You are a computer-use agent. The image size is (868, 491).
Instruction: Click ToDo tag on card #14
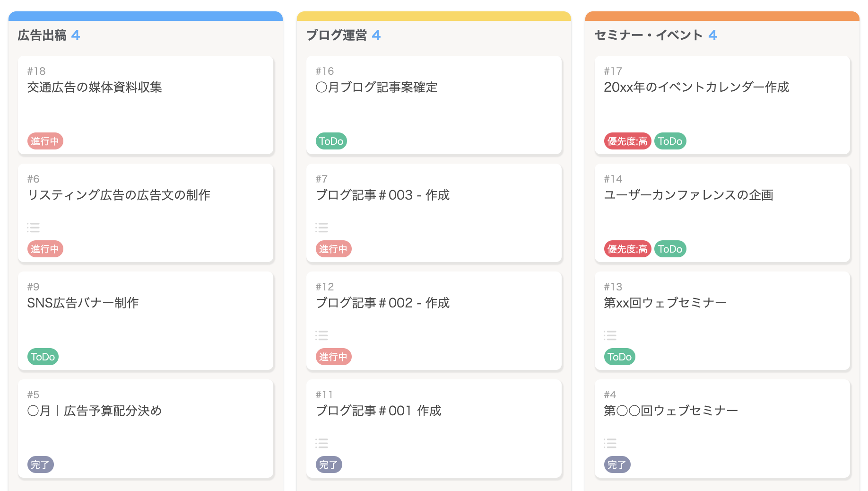point(670,249)
